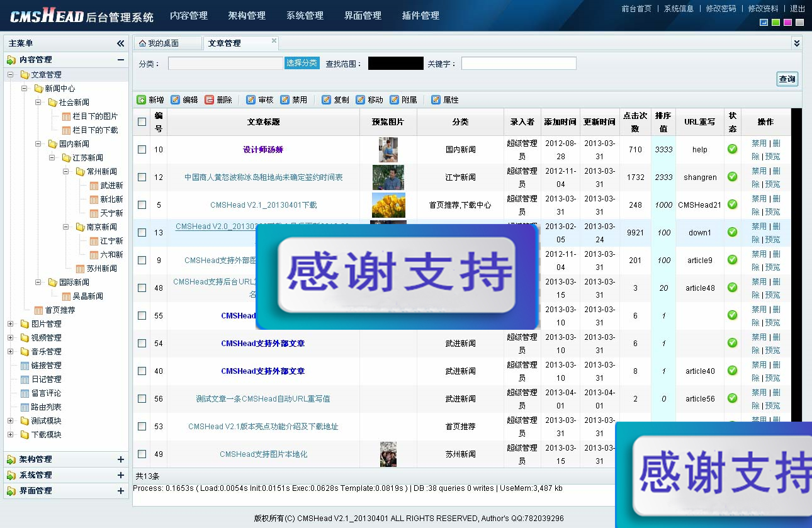Check the box for article number 5
The image size is (812, 528).
pyautogui.click(x=142, y=205)
